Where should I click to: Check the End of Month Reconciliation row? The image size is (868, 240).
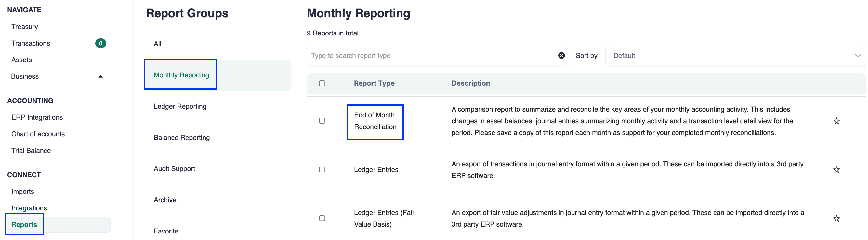point(322,121)
